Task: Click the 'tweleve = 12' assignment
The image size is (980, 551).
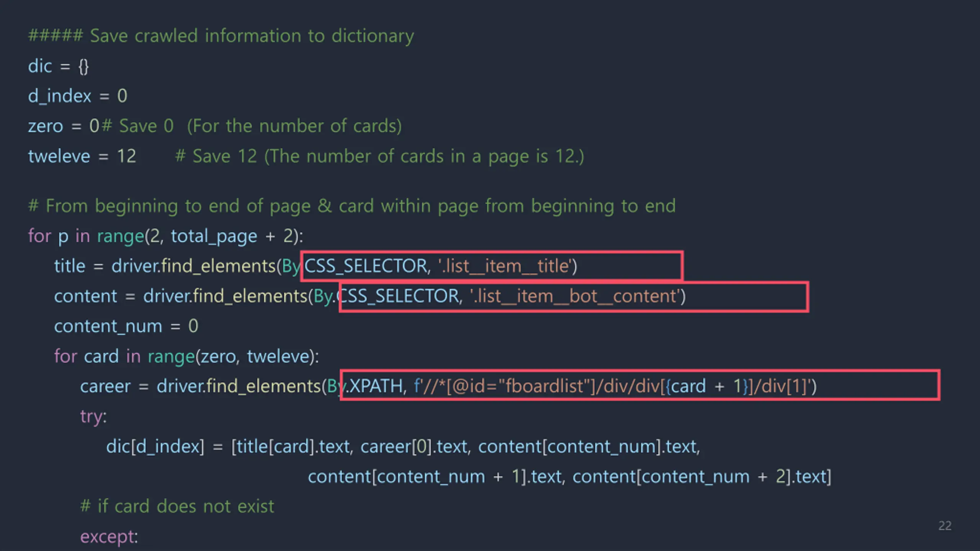Action: tap(82, 156)
